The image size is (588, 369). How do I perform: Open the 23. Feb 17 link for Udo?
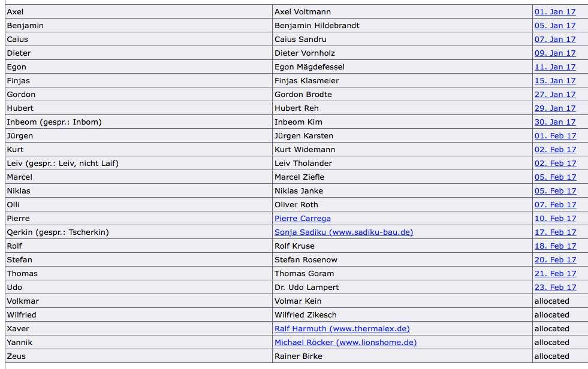point(556,288)
